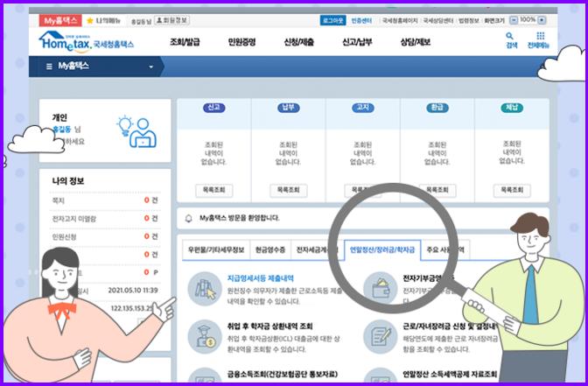Click the 환급 badge on the fourth card

click(x=437, y=108)
